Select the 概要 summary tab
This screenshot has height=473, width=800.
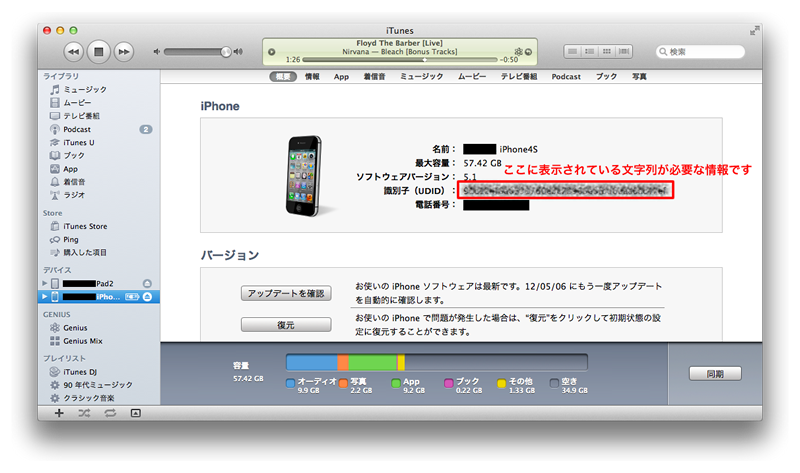pos(283,77)
